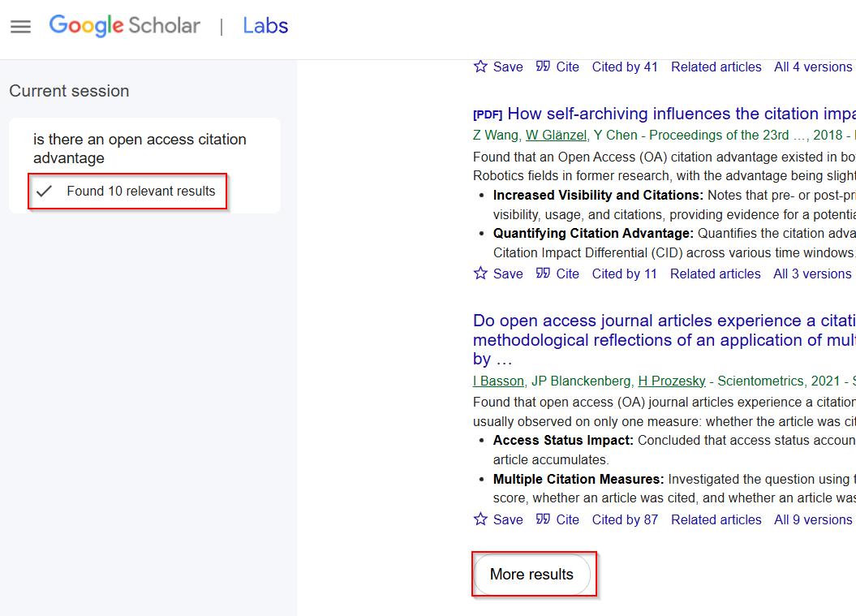Expand All 3 versions of the Wang article

[811, 274]
